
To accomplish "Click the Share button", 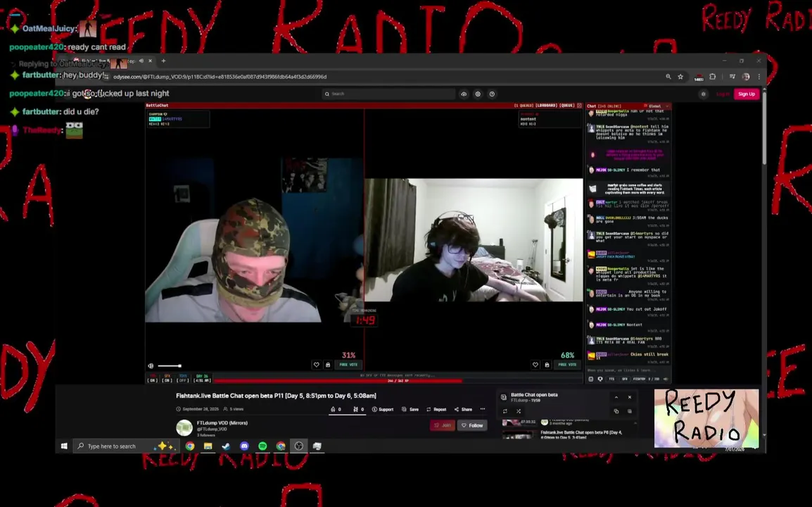I will pyautogui.click(x=463, y=409).
